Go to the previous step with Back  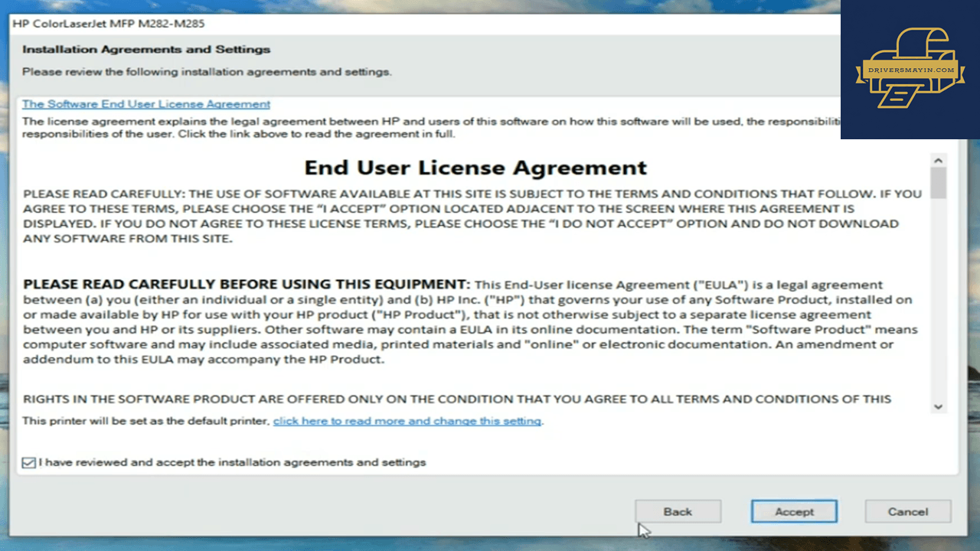678,512
